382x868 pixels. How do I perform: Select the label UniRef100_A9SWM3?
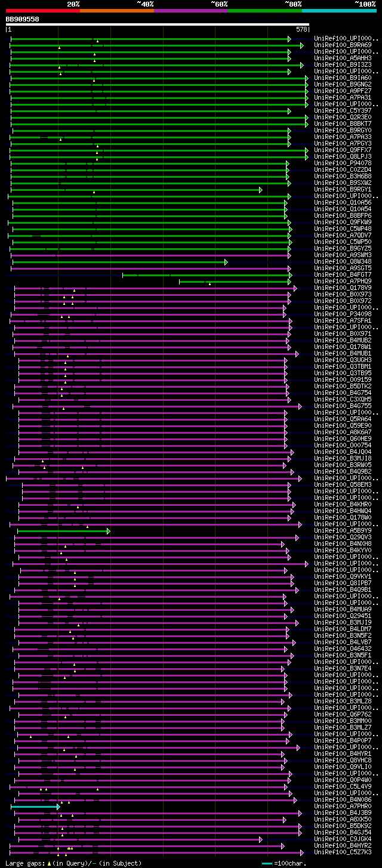pos(343,255)
